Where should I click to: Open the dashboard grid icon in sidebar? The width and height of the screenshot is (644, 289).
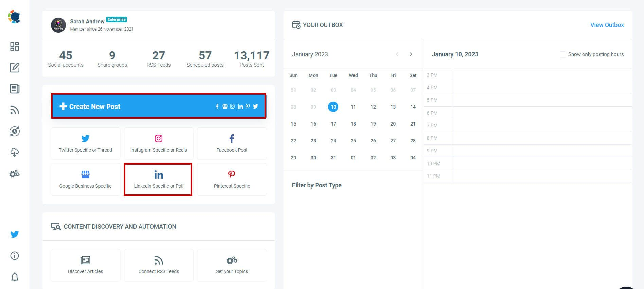[15, 46]
